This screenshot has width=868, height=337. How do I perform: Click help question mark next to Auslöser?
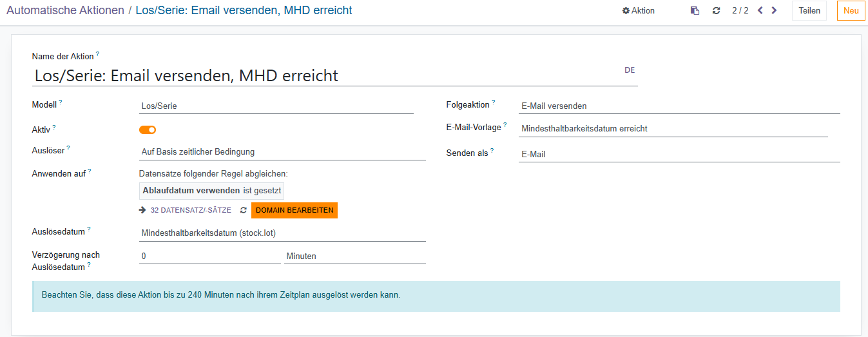[68, 148]
